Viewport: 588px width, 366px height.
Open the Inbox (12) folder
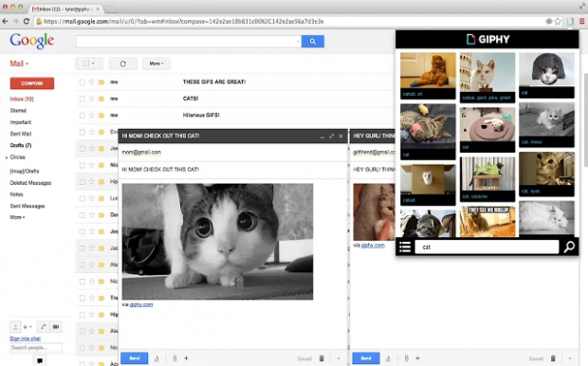[22, 99]
